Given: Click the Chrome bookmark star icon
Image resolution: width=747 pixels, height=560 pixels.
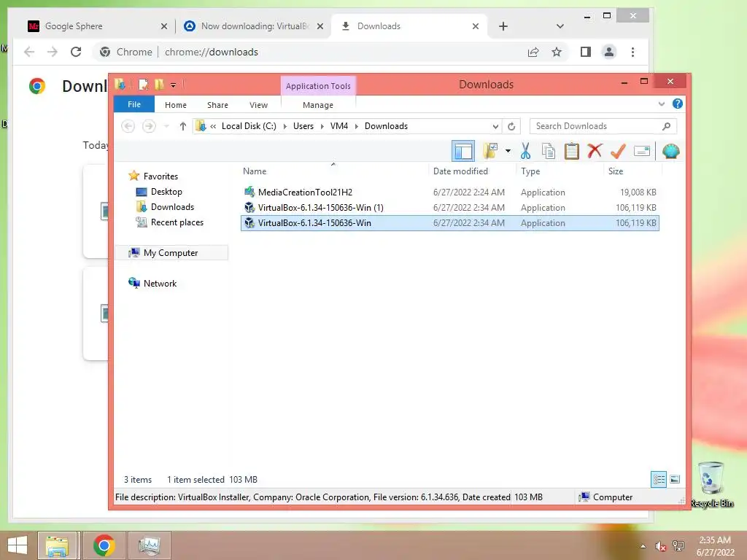Looking at the screenshot, I should [557, 52].
